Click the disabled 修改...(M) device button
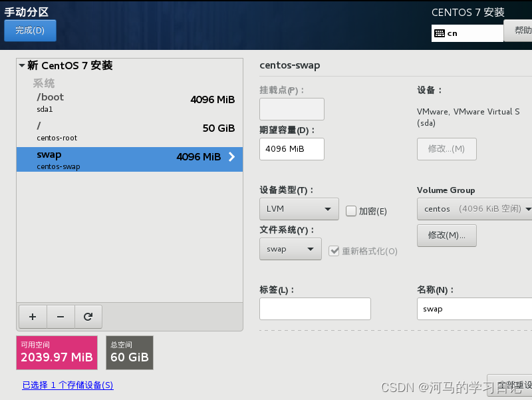532x400 pixels. [446, 148]
